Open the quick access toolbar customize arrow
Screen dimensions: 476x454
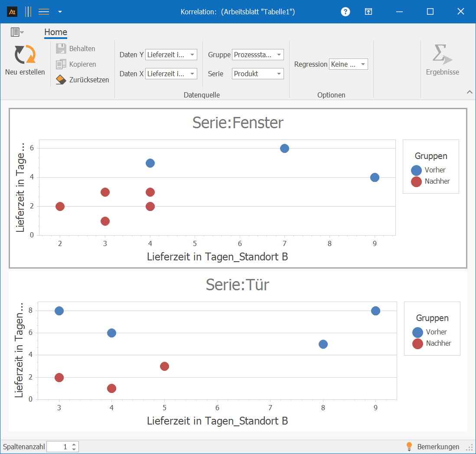coord(60,12)
